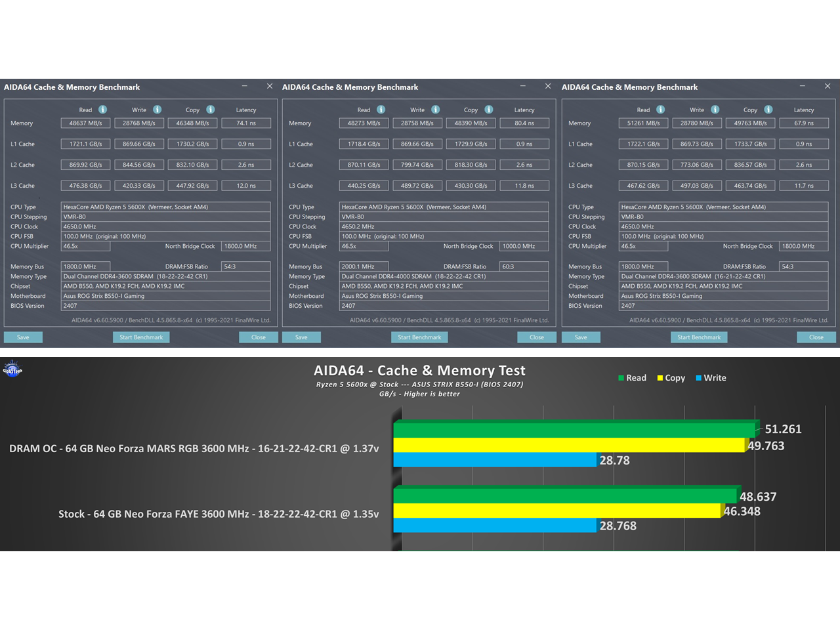Click Memory copy 46348 MB/s field
The height and width of the screenshot is (630, 840).
coord(192,123)
